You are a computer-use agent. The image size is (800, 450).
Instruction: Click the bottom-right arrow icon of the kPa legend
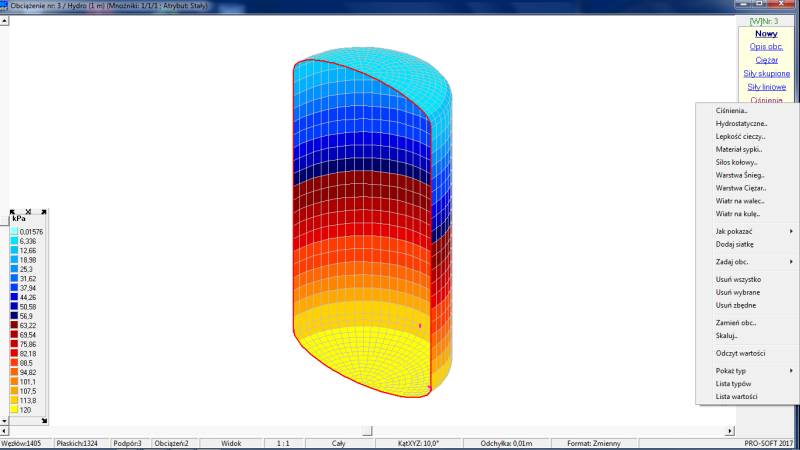click(44, 420)
